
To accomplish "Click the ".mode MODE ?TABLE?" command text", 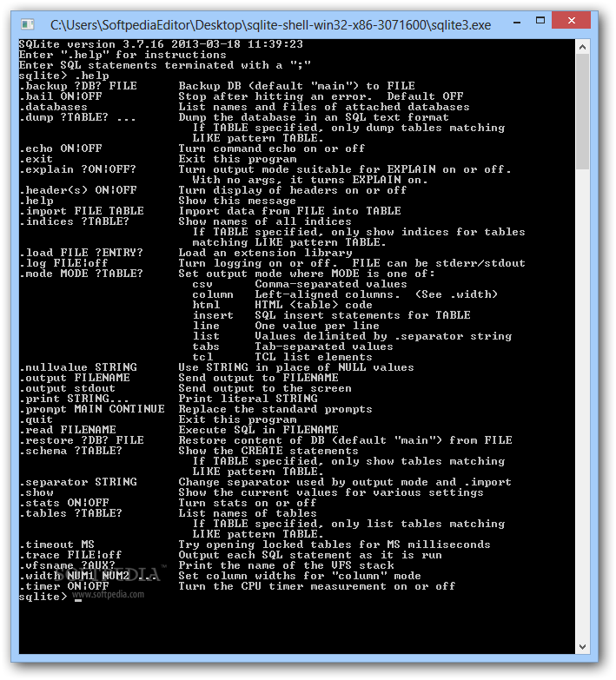I will pos(81,274).
